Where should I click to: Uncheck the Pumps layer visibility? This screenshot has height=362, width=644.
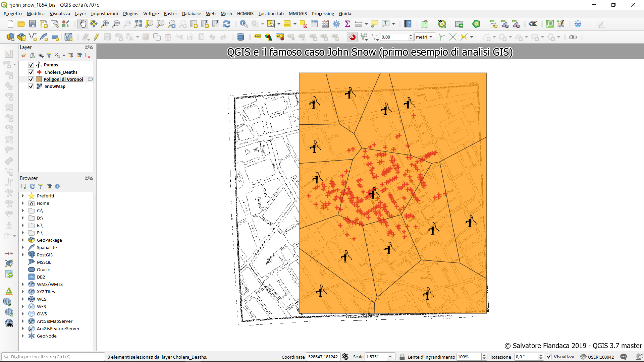(31, 65)
